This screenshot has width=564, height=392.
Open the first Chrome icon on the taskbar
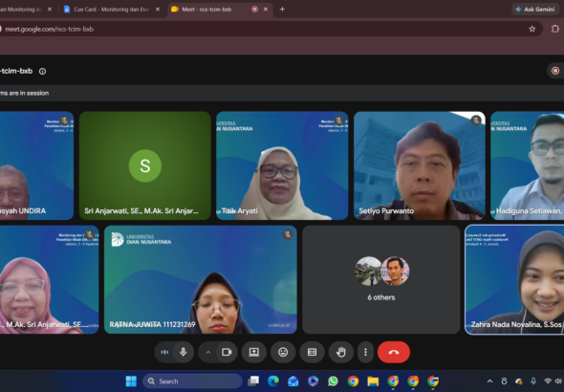coord(353,381)
